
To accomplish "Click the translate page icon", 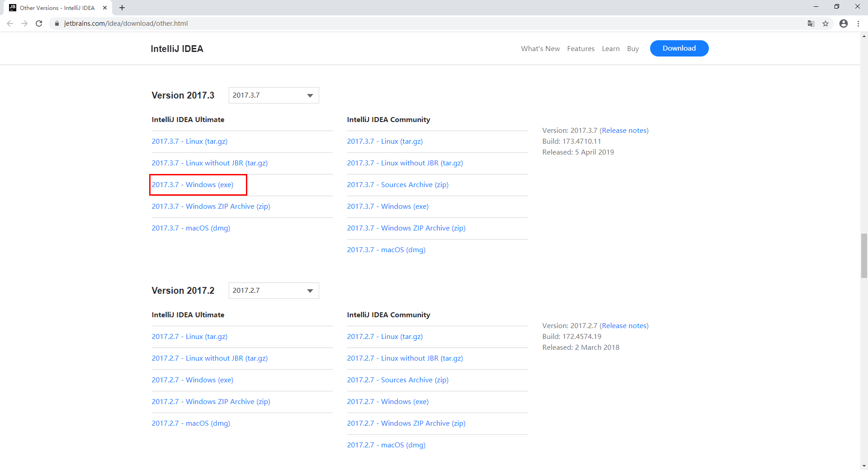I will [811, 23].
